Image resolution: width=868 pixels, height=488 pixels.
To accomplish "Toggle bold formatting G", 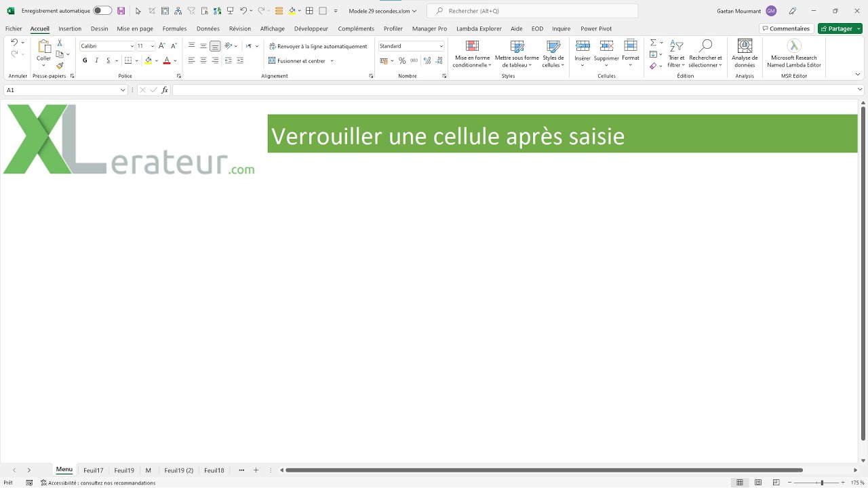I will (85, 60).
